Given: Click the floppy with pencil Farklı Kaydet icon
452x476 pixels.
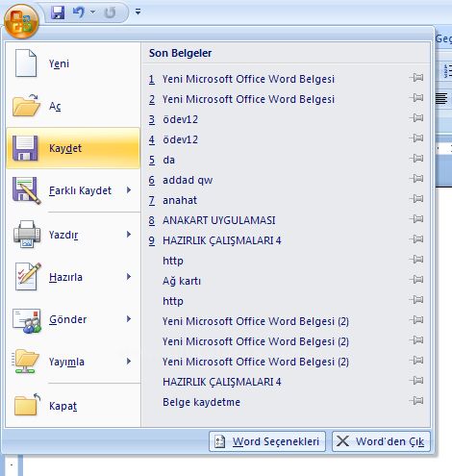Looking at the screenshot, I should tap(27, 190).
